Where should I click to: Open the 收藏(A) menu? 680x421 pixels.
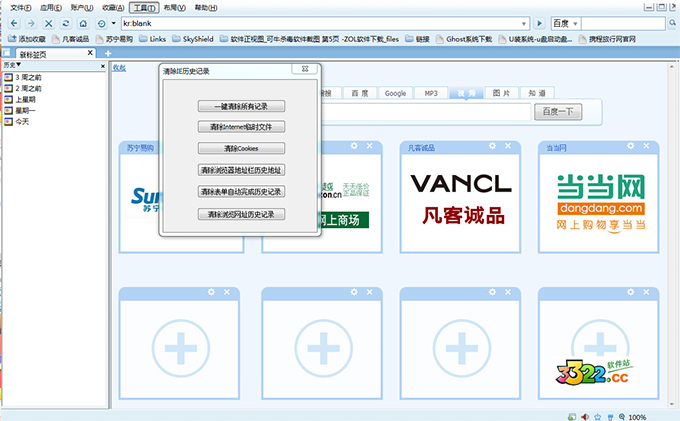pyautogui.click(x=113, y=8)
